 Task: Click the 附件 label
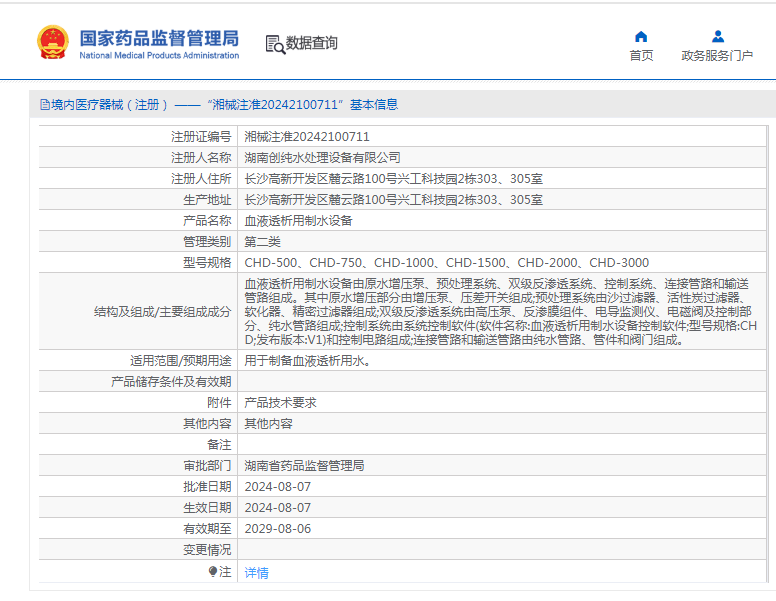pos(219,402)
